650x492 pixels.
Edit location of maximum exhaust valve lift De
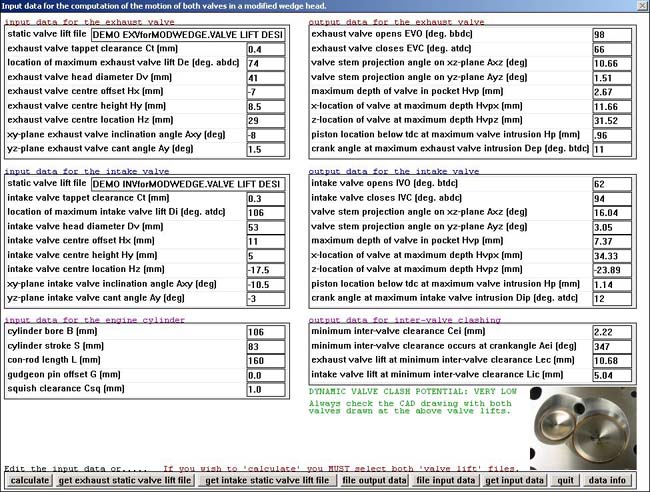(x=266, y=63)
